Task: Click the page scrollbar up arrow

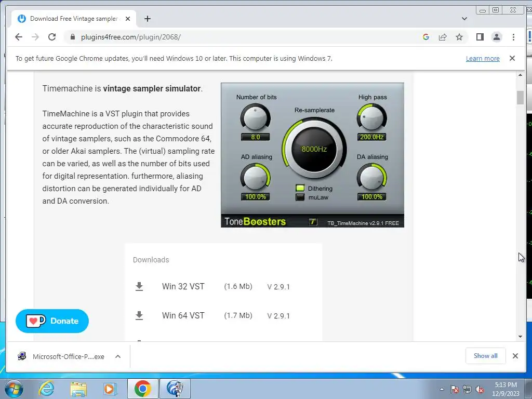Action: click(x=520, y=75)
